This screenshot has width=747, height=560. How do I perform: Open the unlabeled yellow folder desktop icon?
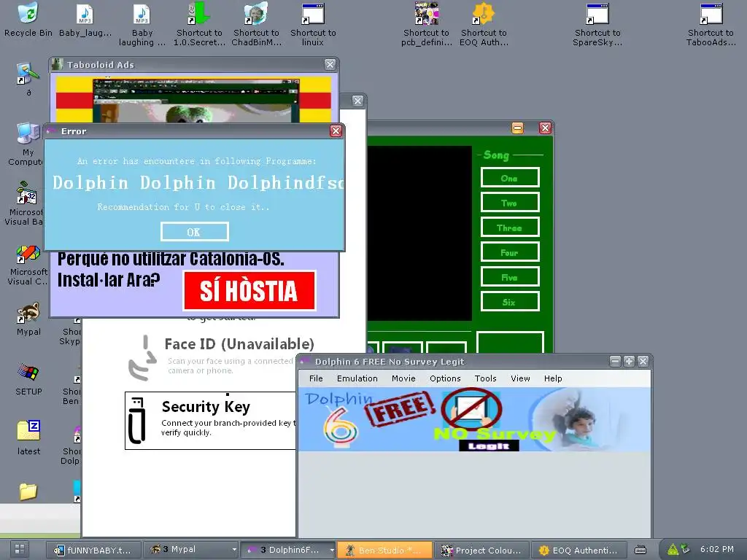point(28,491)
